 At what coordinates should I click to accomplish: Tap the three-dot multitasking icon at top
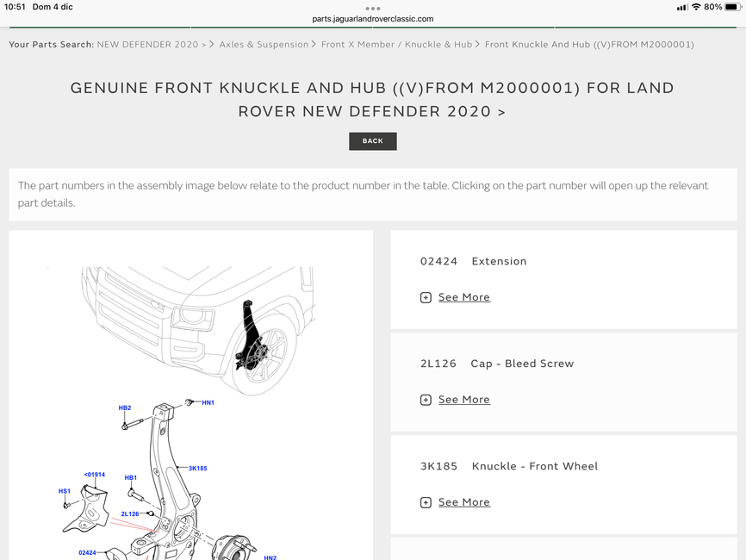click(372, 9)
